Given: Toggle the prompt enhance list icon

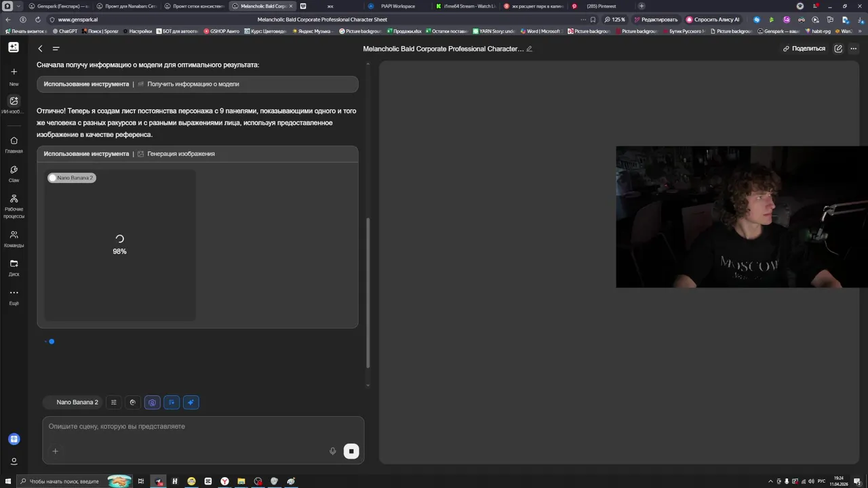Looking at the screenshot, I should pyautogui.click(x=172, y=403).
